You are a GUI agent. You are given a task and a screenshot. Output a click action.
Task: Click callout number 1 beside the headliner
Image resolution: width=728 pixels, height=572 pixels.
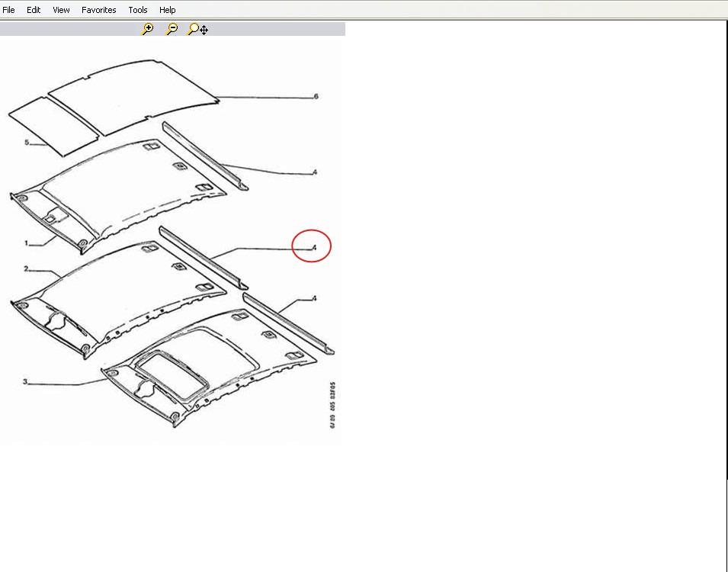point(26,243)
